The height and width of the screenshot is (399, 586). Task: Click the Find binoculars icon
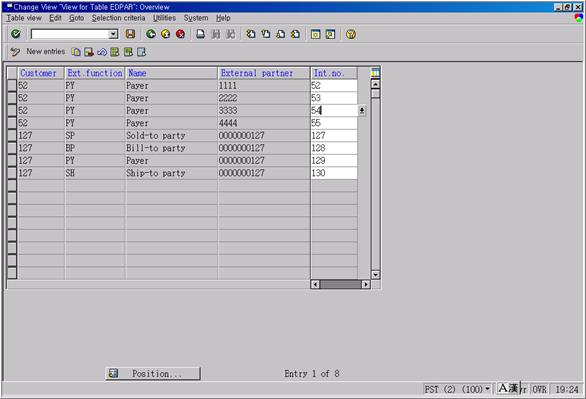click(216, 34)
